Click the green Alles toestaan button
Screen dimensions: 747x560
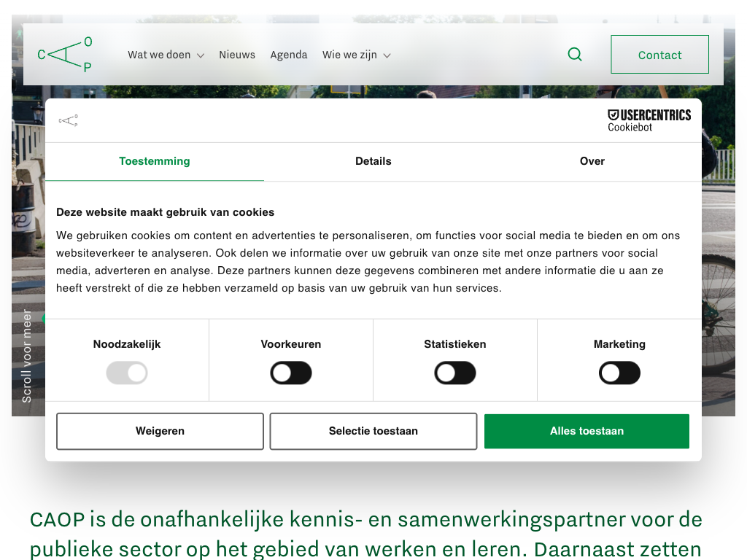[x=587, y=432]
